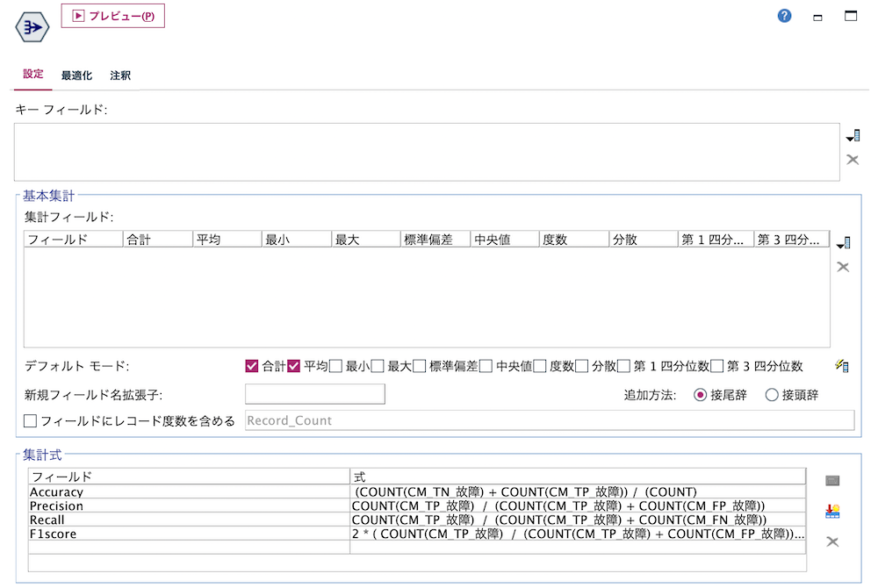878x588 pixels.
Task: Remove selected aggregate fields via X icon
Action: [843, 267]
